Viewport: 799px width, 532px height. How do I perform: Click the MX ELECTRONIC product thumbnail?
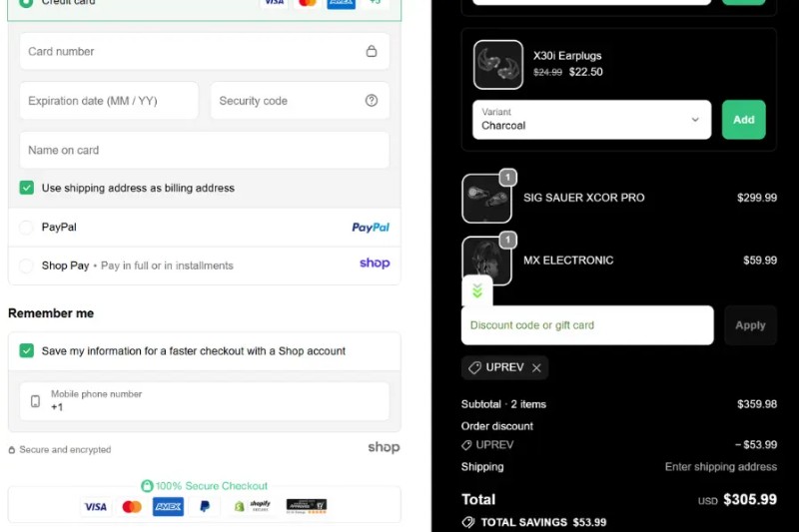coord(486,261)
